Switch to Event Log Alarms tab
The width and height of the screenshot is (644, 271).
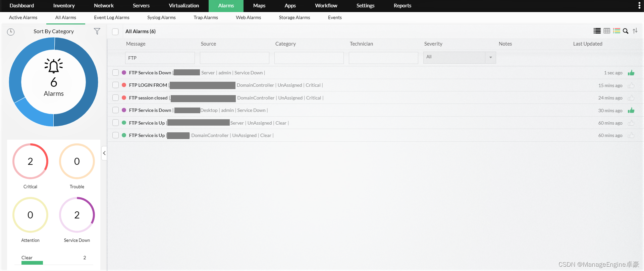click(112, 17)
